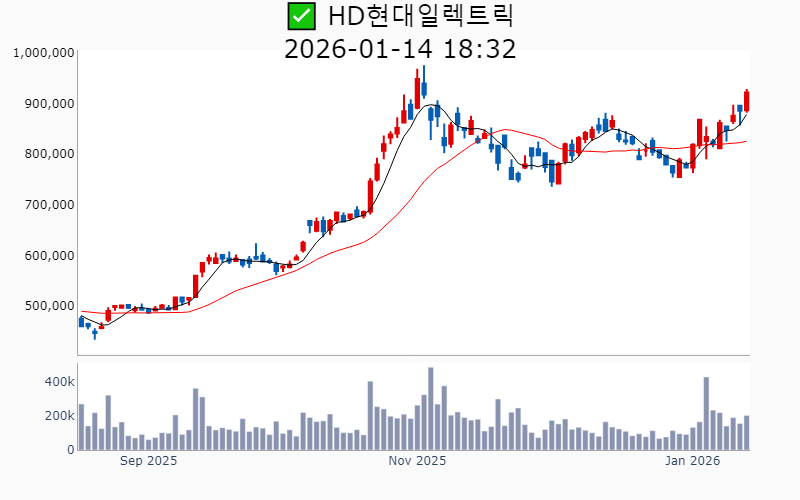The image size is (800, 500).
Task: Click the 700,000 price axis label
Action: click(46, 205)
